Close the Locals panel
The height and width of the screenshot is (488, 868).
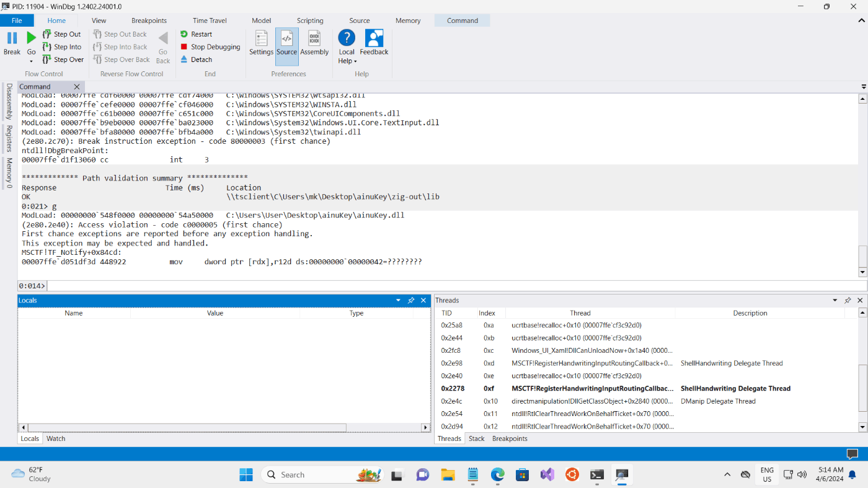coord(423,300)
